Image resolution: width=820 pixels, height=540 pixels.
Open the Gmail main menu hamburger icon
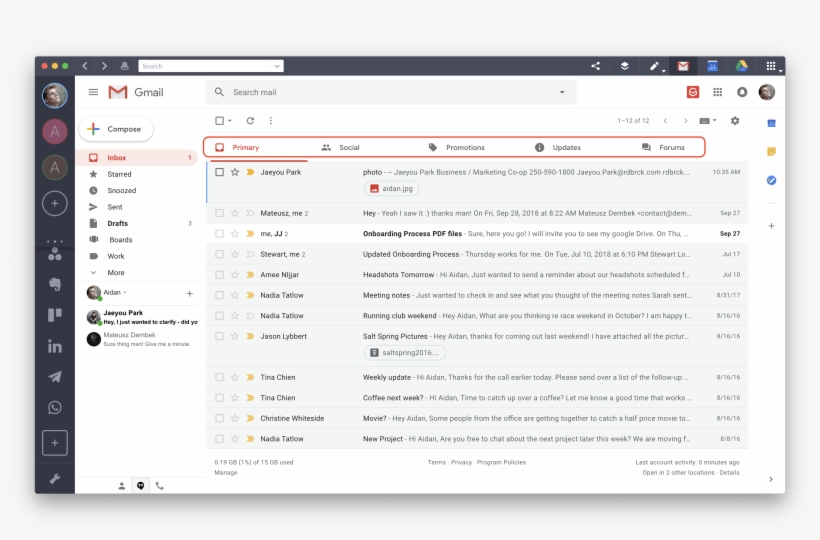[93, 92]
